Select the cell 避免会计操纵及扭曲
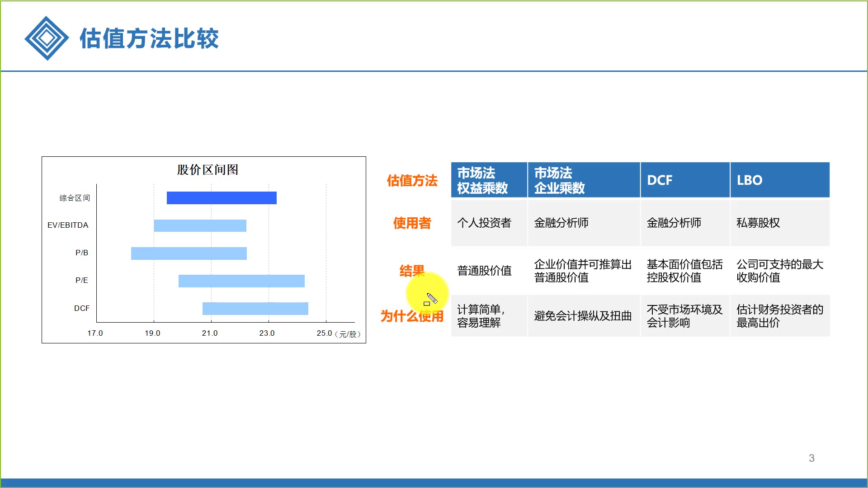 tap(582, 316)
